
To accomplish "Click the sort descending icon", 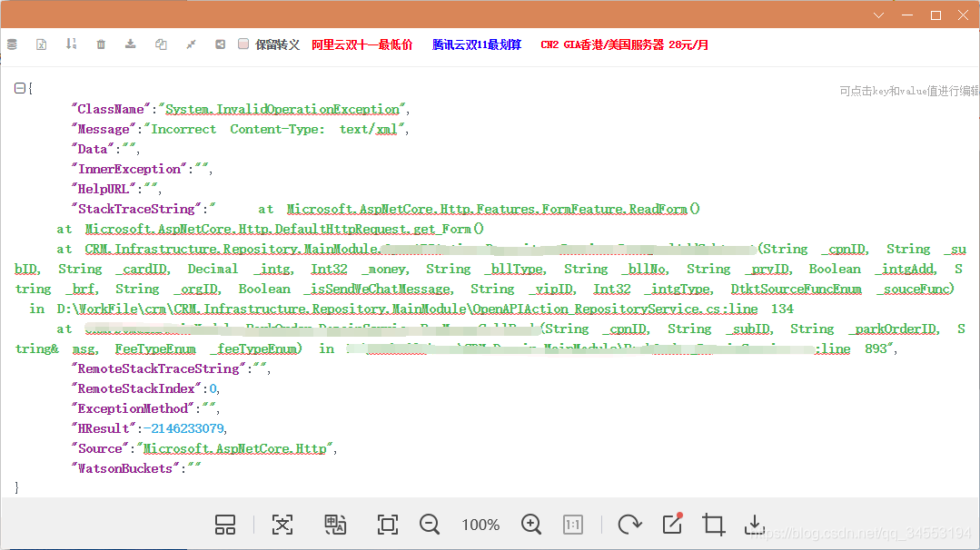I will (71, 44).
